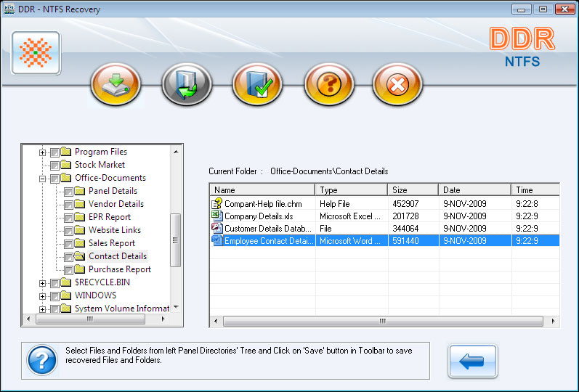Click the Excel icon of Company Details.xls

pos(216,216)
